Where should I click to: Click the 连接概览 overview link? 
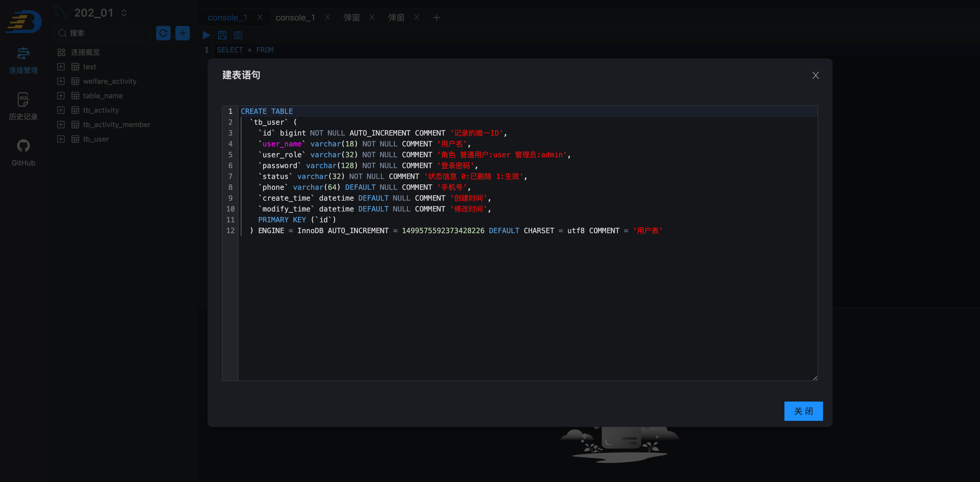click(85, 52)
